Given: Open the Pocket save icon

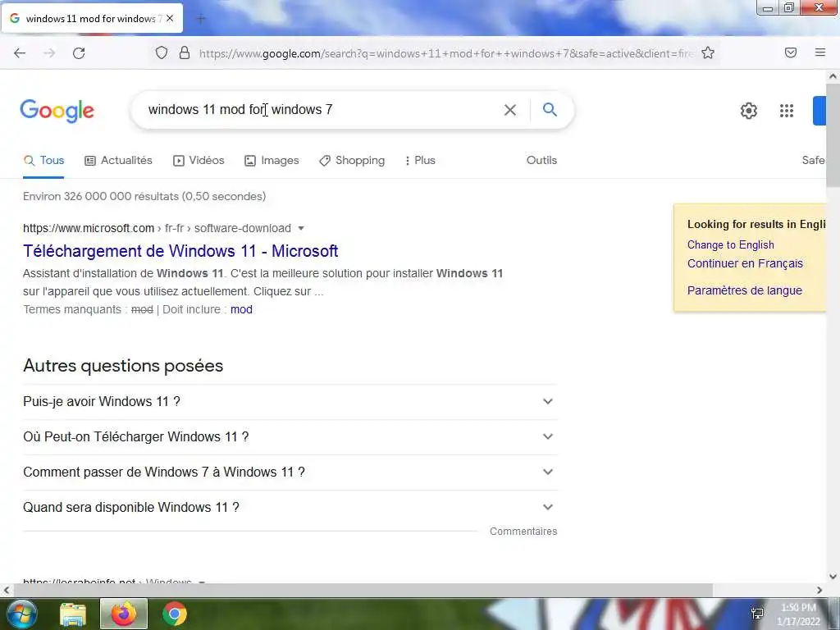Looking at the screenshot, I should click(x=791, y=52).
